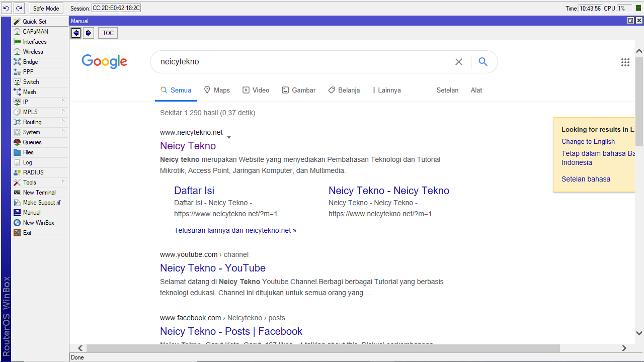
Task: Open a New Terminal
Action: point(40,193)
